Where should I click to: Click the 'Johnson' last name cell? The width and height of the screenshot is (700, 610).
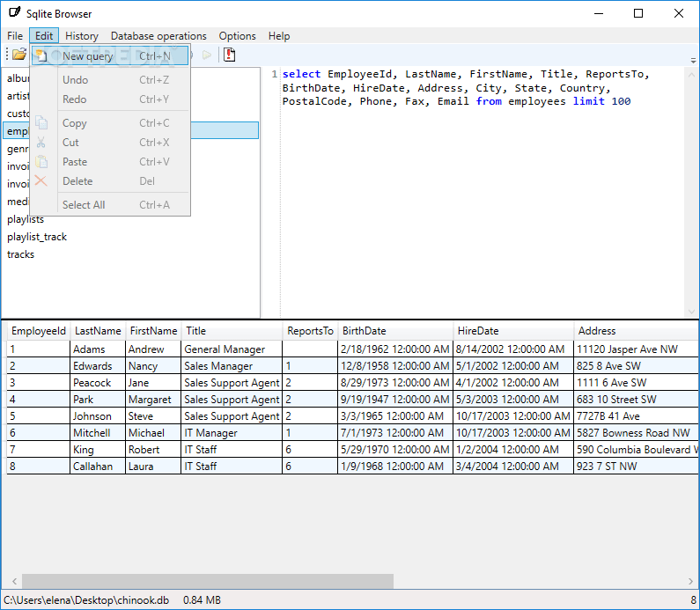click(98, 415)
